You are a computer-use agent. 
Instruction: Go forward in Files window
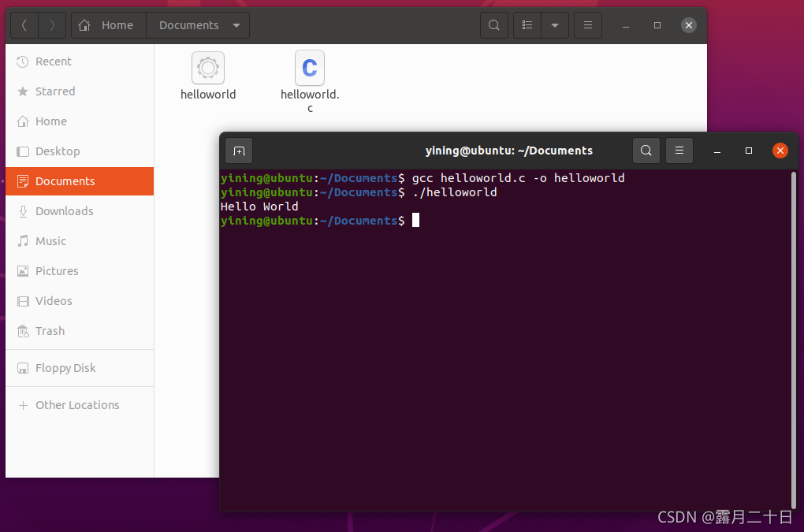(x=52, y=25)
